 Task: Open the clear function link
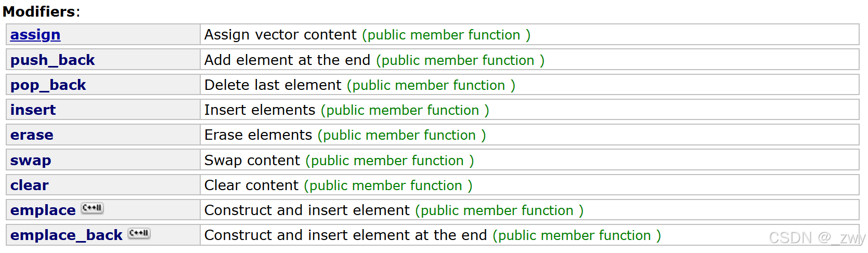click(29, 185)
